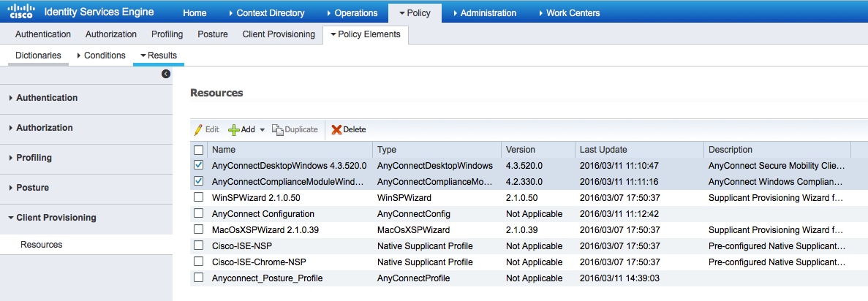Open the Policy top menu
Viewport: 868px width, 301px height.
point(415,12)
